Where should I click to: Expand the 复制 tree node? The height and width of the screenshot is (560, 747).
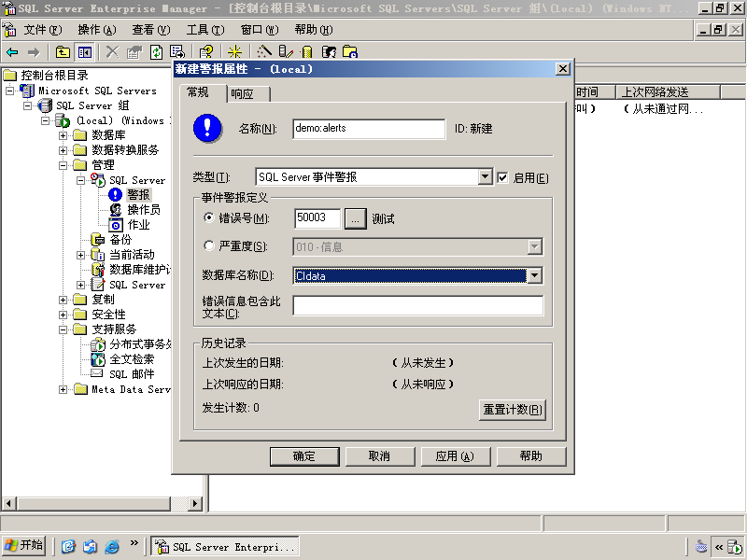63,300
